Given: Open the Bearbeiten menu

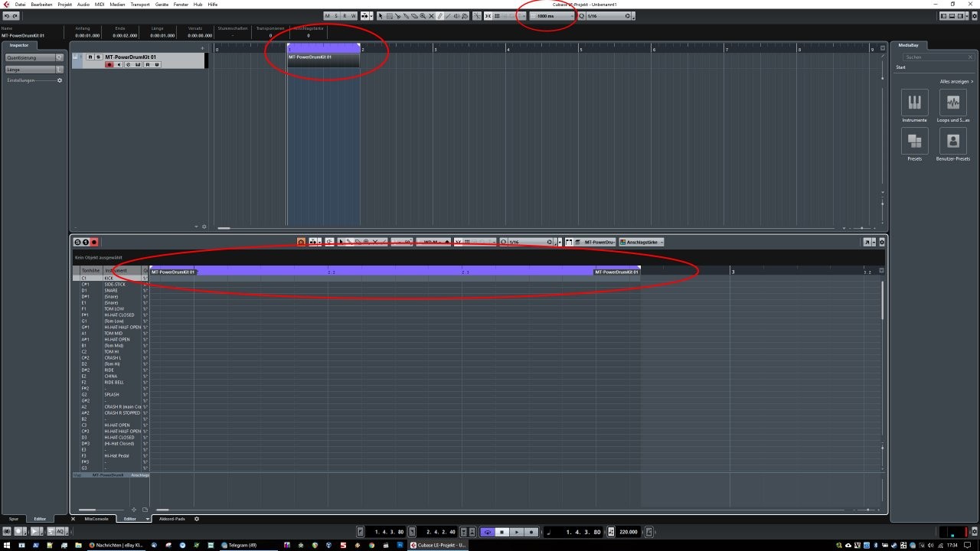Looking at the screenshot, I should (41, 4).
